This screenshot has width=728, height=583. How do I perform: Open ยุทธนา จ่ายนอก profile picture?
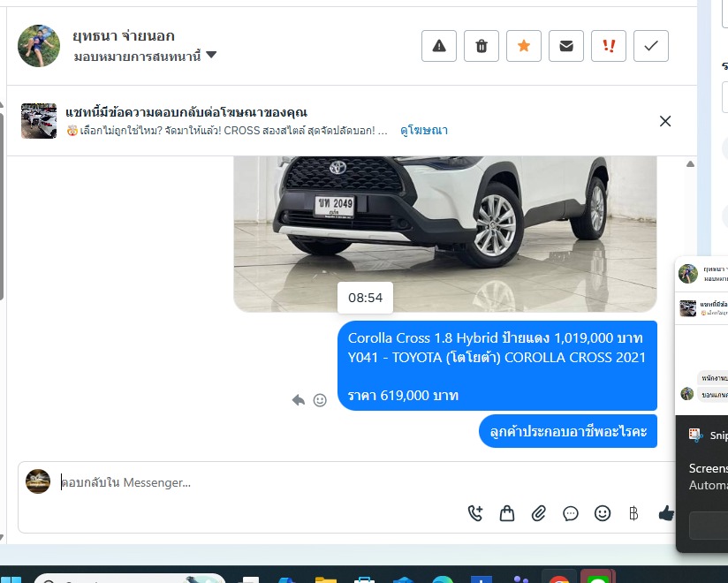[39, 46]
